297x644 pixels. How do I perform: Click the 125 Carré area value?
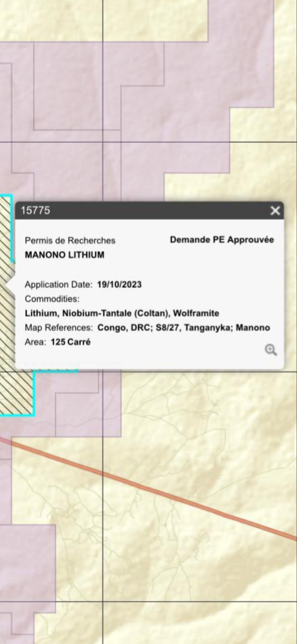pyautogui.click(x=71, y=342)
